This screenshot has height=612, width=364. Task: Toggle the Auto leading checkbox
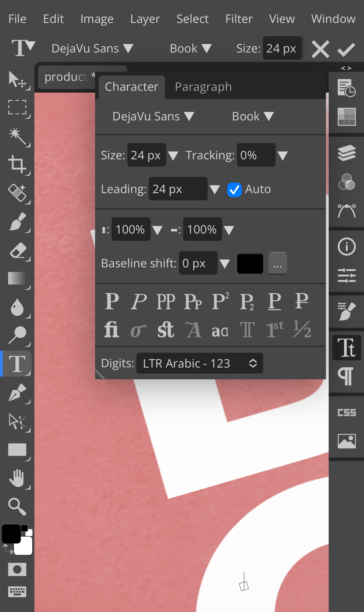(234, 190)
